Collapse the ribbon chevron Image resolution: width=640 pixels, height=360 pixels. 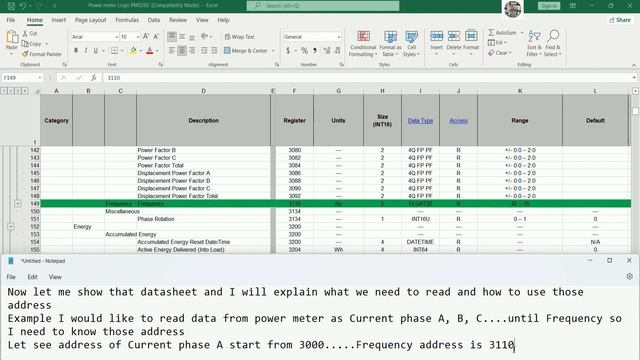click(x=633, y=65)
